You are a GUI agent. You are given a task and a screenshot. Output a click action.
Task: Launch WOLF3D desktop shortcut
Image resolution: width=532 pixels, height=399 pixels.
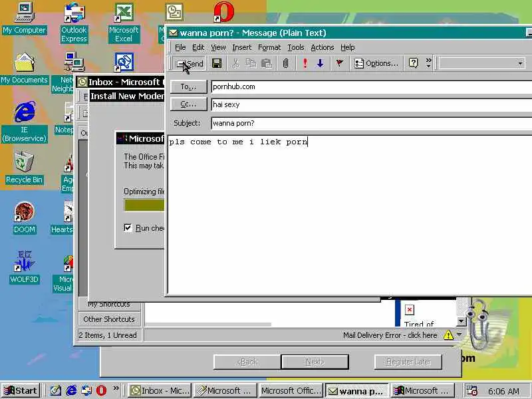coord(24,268)
